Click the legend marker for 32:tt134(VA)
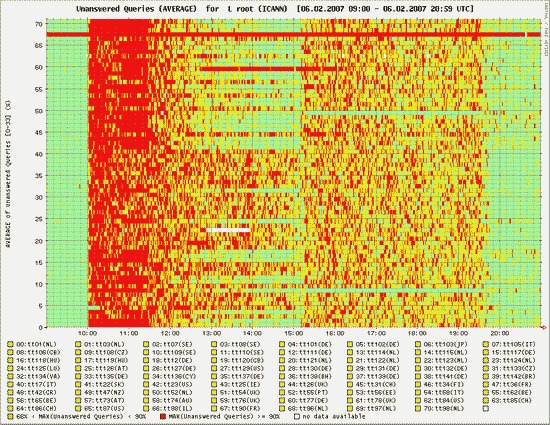 [11, 377]
